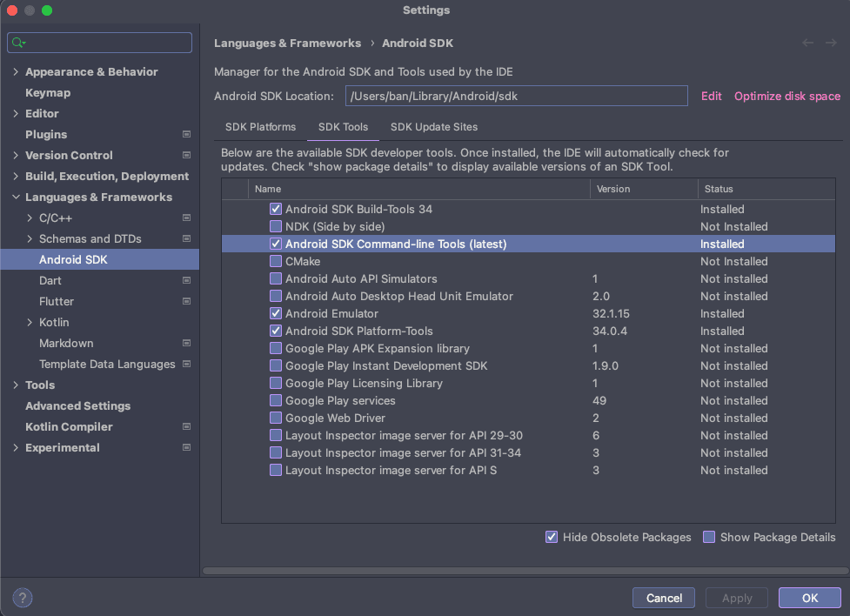Viewport: 850px width, 616px height.
Task: Click project-level icon next to Version Control
Action: pyautogui.click(x=186, y=155)
